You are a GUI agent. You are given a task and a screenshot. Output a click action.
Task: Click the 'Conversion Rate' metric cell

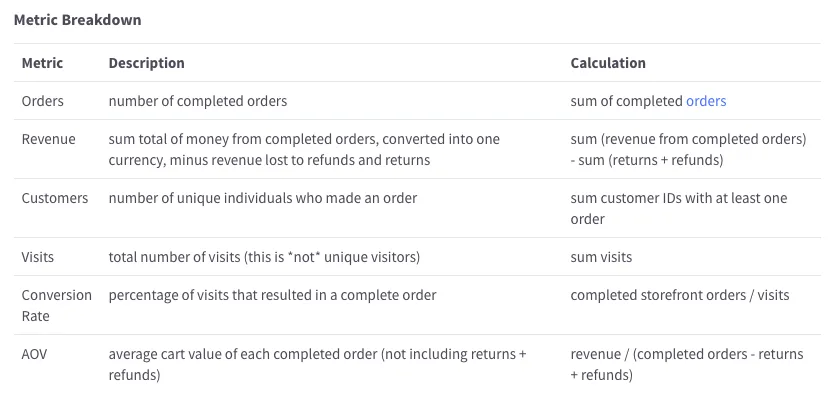tap(56, 306)
